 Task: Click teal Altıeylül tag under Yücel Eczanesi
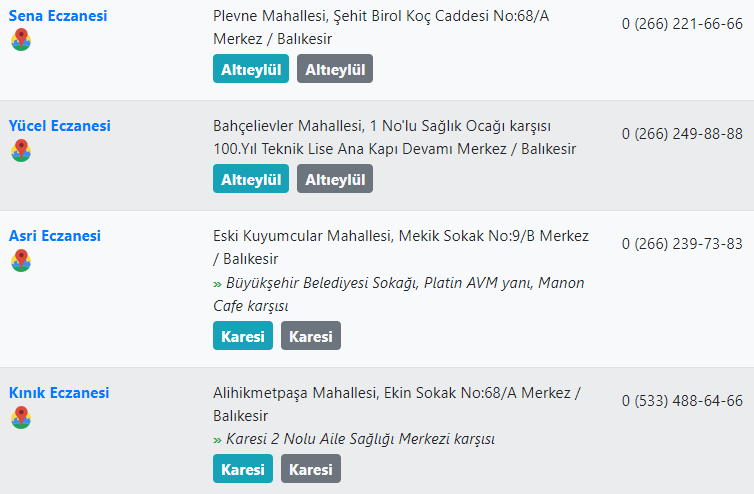[x=251, y=179]
